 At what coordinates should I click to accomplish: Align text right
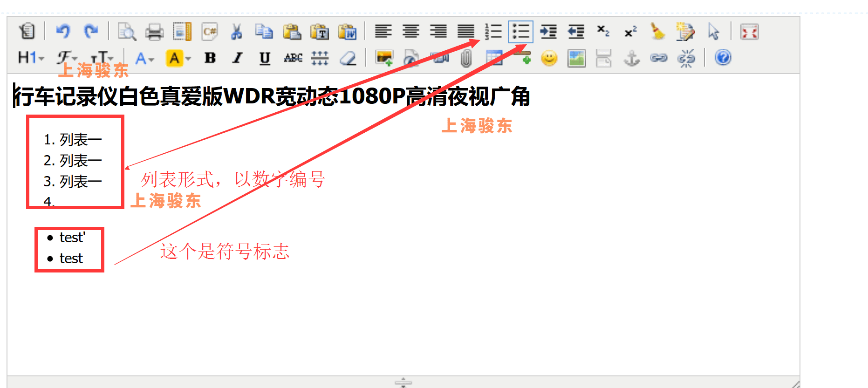point(438,32)
